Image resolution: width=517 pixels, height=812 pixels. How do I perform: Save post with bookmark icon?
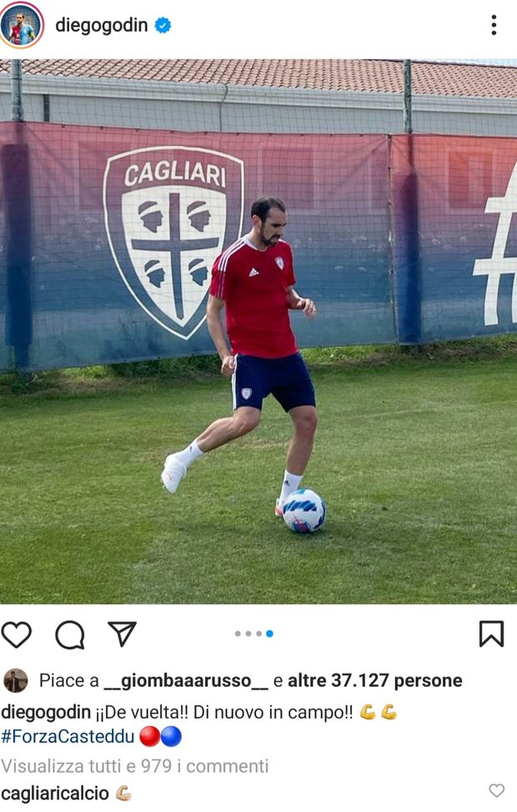tap(491, 634)
